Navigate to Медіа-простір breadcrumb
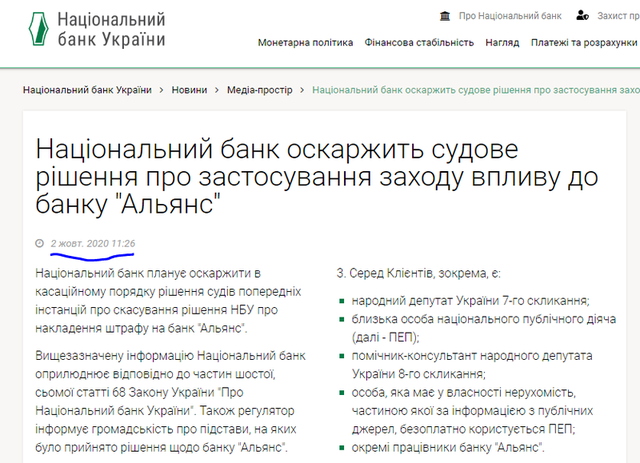 coord(259,90)
